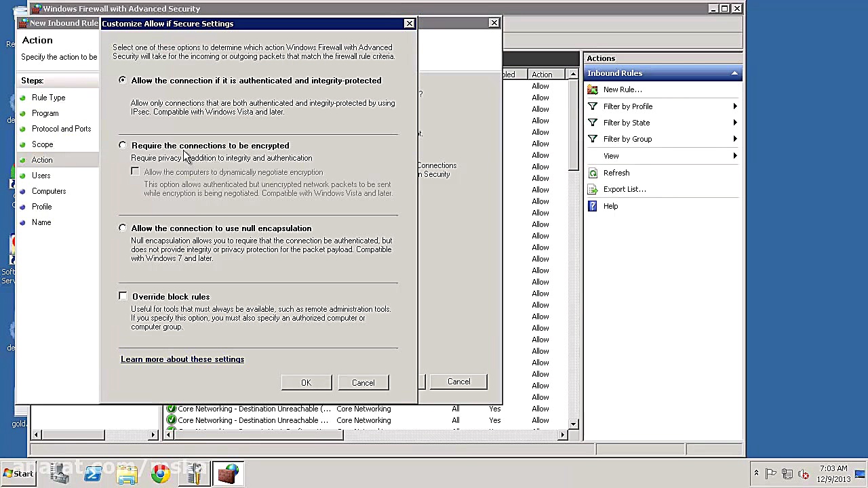
Task: Click the New Rule icon in Actions pane
Action: click(593, 89)
